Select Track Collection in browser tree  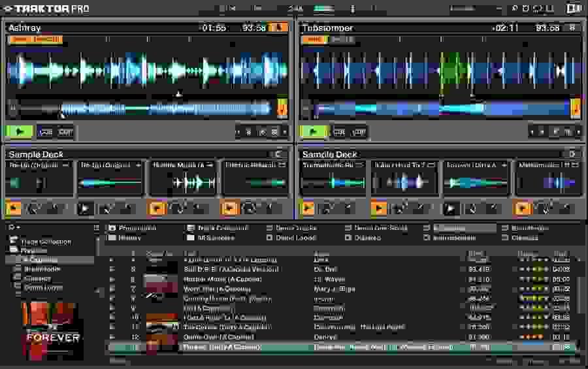coord(41,242)
